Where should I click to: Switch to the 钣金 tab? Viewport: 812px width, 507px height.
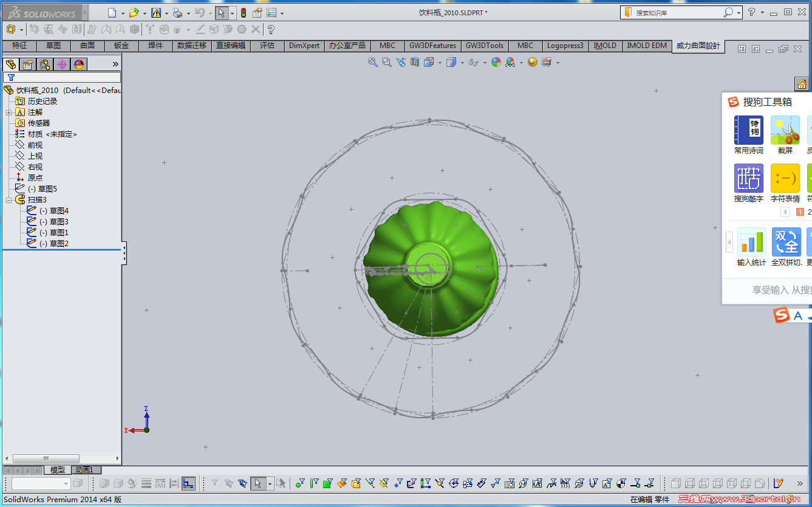coord(121,46)
